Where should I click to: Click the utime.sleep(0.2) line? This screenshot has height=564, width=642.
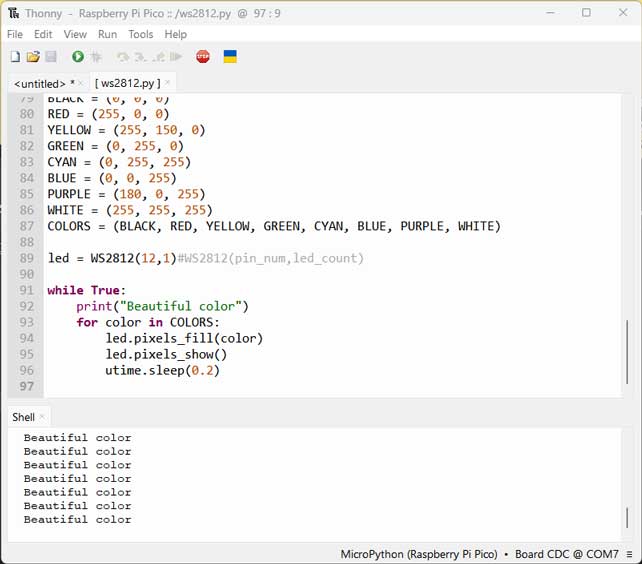point(162,370)
